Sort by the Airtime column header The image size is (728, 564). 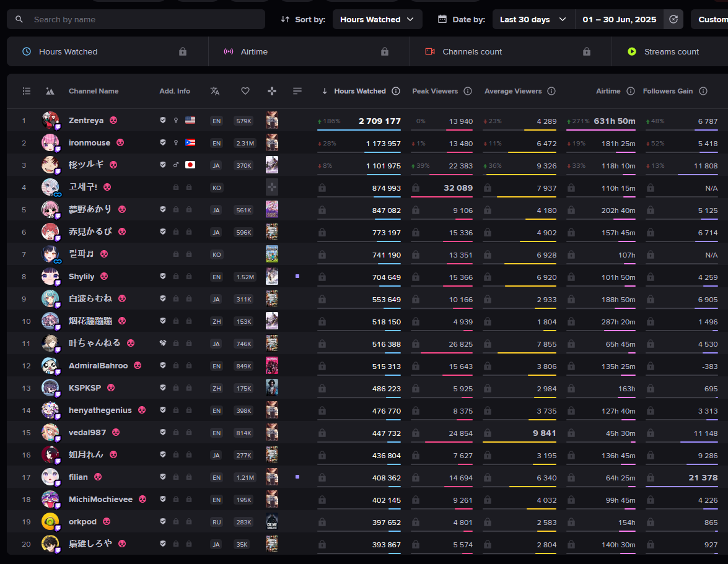coord(608,92)
